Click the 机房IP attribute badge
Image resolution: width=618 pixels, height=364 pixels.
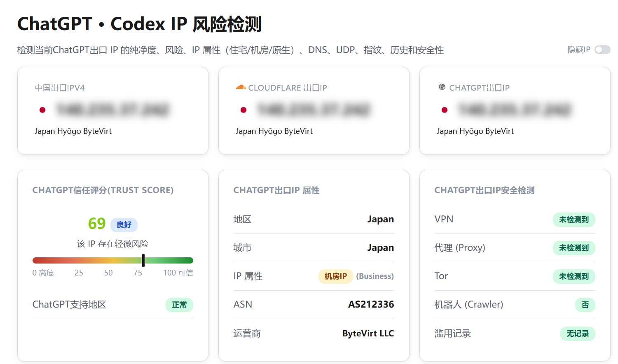335,276
